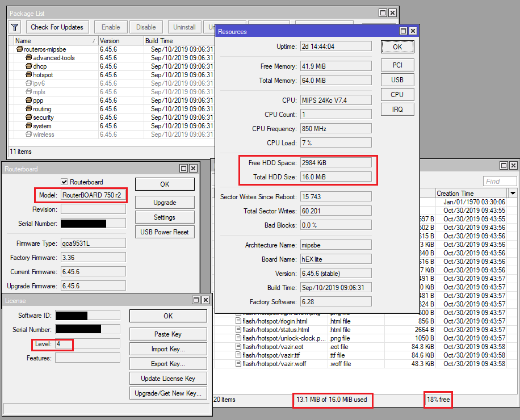Click Export Key button
Image resolution: width=520 pixels, height=420 pixels.
click(168, 364)
